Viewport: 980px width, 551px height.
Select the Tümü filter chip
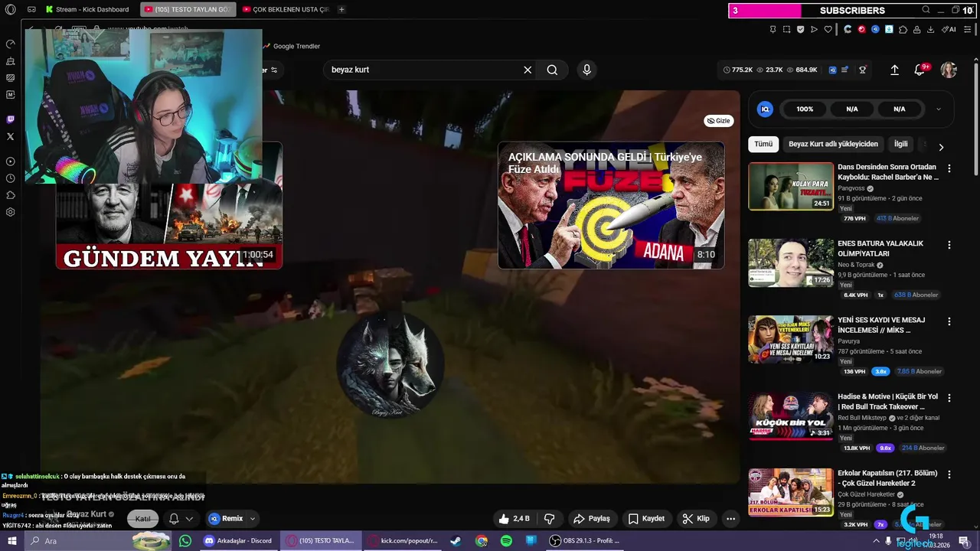[763, 144]
